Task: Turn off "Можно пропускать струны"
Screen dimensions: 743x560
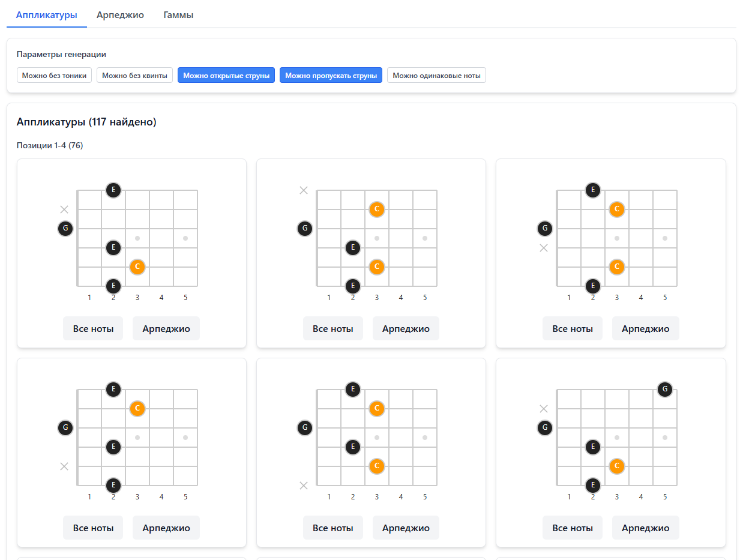Action: click(x=331, y=76)
